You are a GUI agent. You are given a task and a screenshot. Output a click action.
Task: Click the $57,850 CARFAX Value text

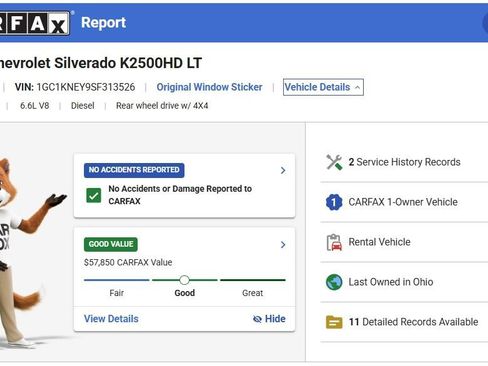tap(128, 262)
